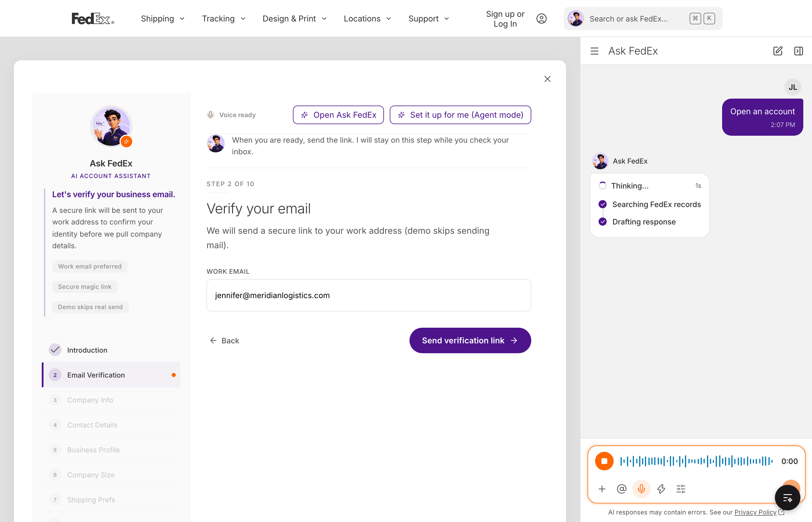Image resolution: width=812 pixels, height=522 pixels.
Task: Click Send verification link button
Action: [x=470, y=340]
